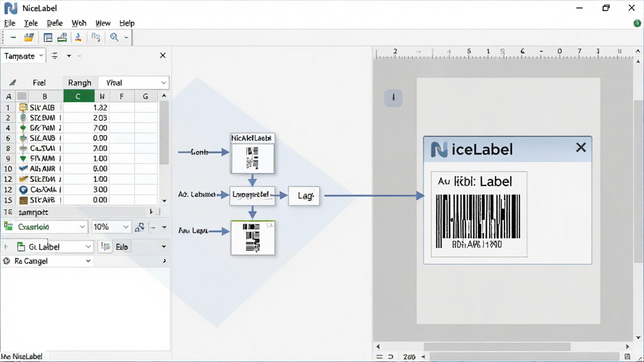The width and height of the screenshot is (644, 362).
Task: Click the row 10 blue check icon
Action: click(x=23, y=168)
